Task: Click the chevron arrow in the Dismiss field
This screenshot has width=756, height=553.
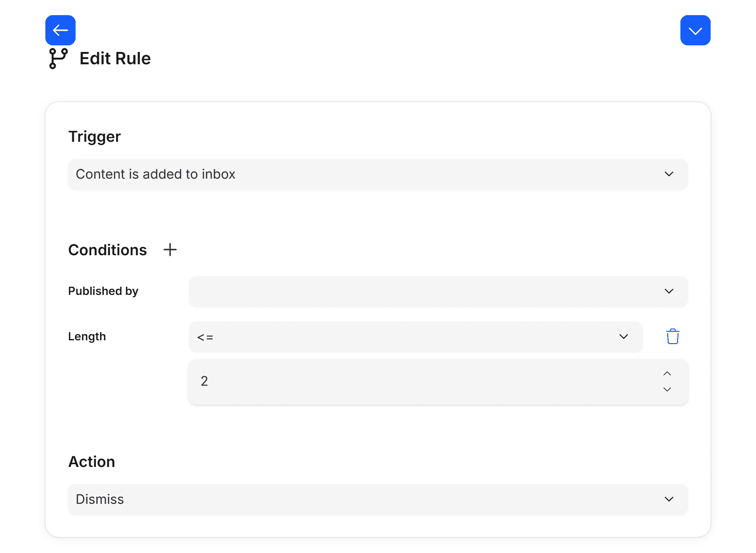Action: click(669, 499)
